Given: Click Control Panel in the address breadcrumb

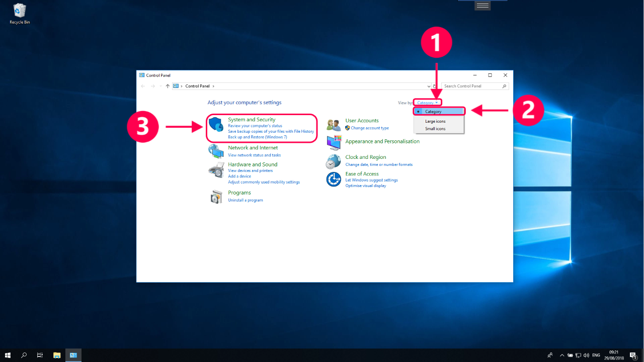Looking at the screenshot, I should point(198,86).
